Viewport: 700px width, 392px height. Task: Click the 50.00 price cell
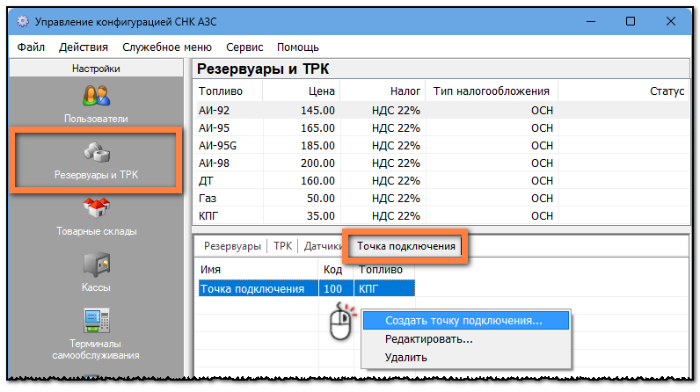(x=321, y=198)
